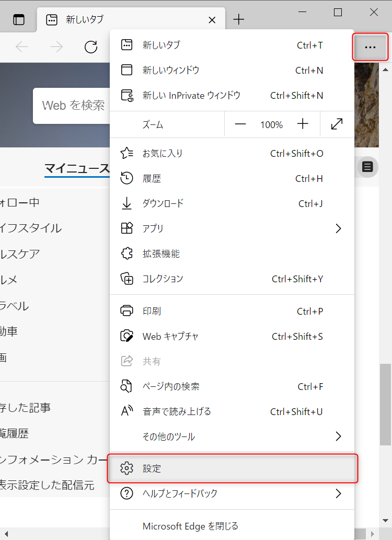
Task: Click the browser Back arrow
Action: click(x=22, y=47)
